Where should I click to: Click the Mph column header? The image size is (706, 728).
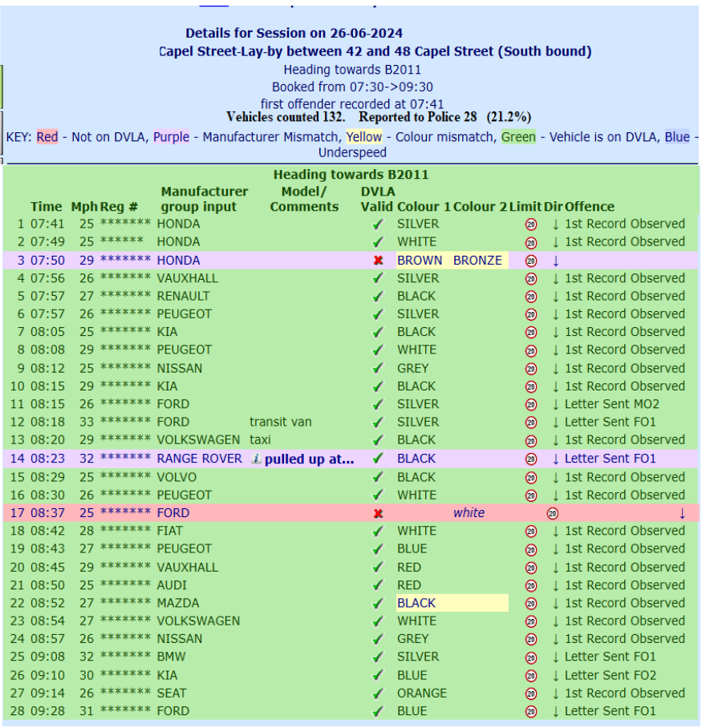84,207
